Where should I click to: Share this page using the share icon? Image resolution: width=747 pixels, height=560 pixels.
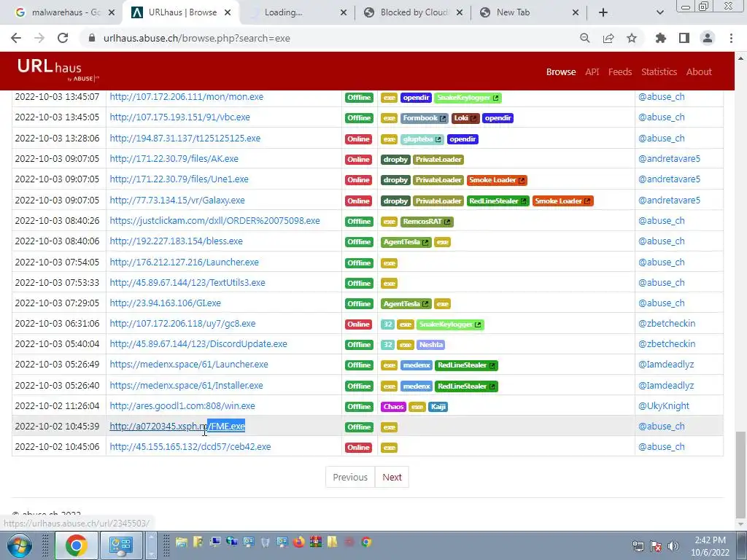608,38
